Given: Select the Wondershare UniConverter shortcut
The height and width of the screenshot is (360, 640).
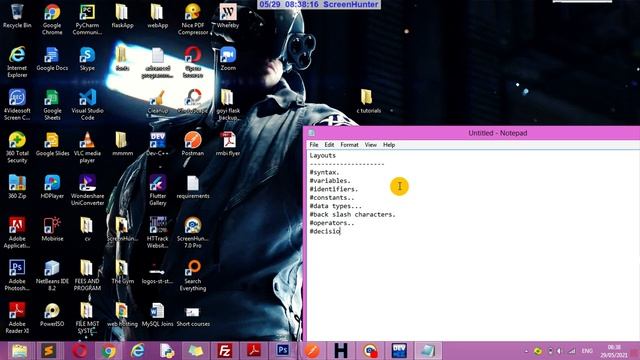Looking at the screenshot, I should pyautogui.click(x=87, y=190).
